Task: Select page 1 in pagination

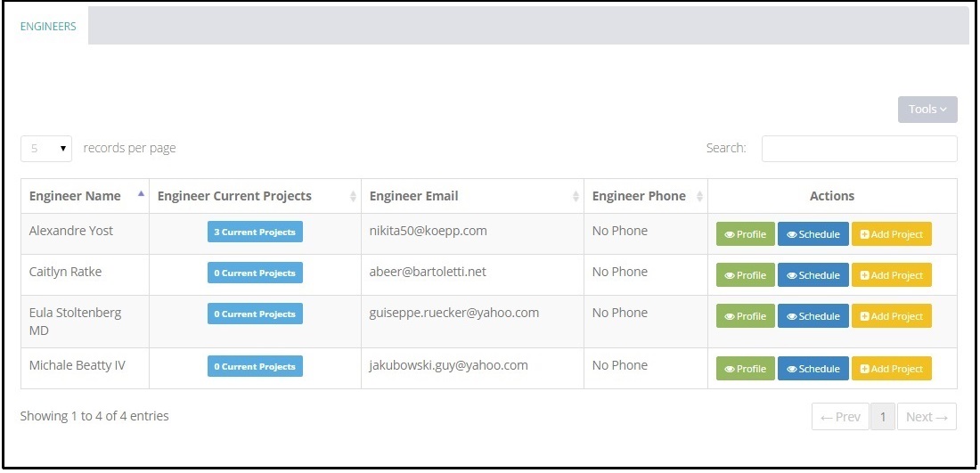Action: coord(882,417)
